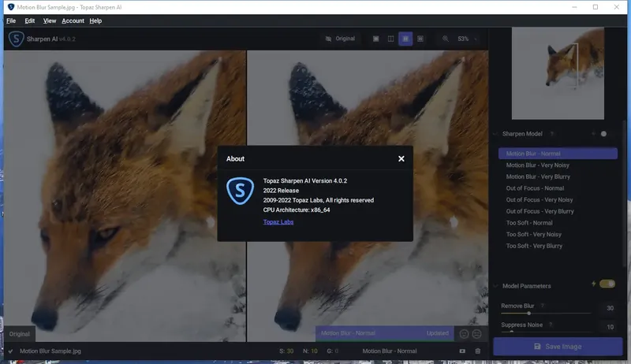Click the lightning bolt auto icon
Screen dimensions: 631x364
(x=594, y=284)
